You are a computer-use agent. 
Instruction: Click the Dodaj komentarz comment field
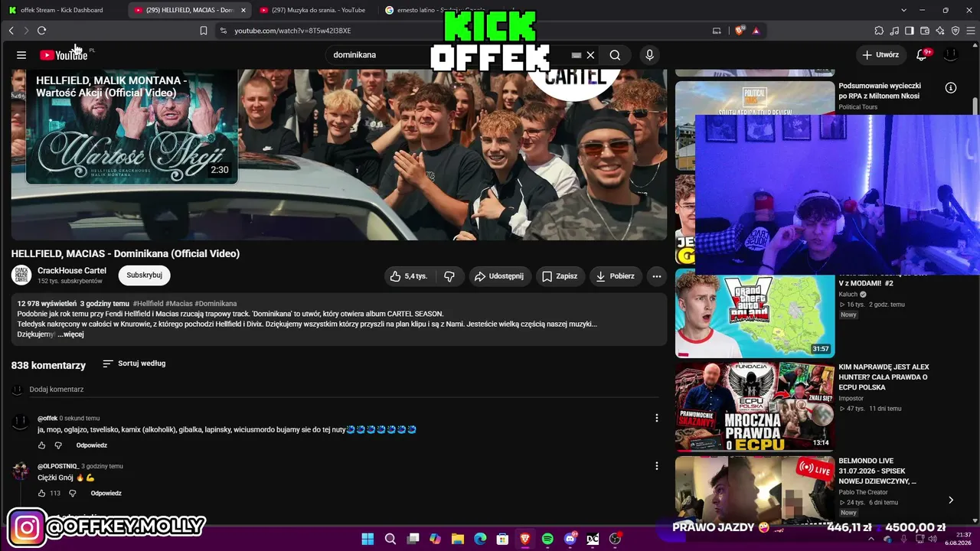345,390
